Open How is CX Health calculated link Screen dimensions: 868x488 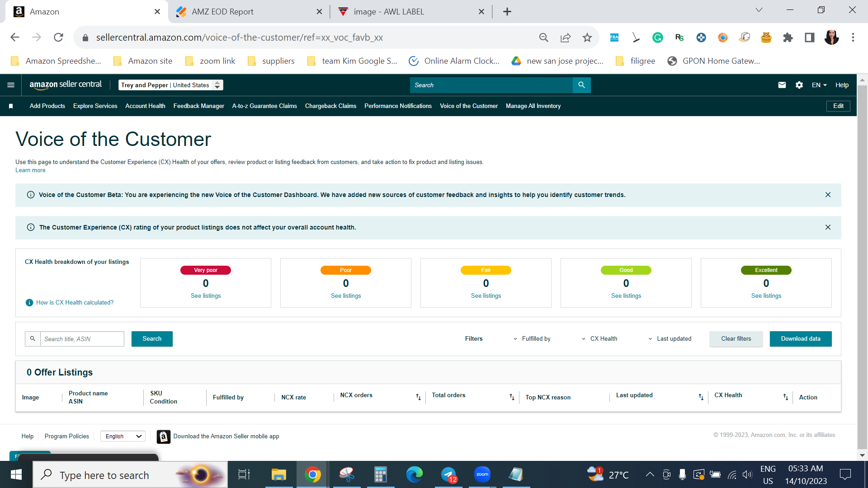75,303
